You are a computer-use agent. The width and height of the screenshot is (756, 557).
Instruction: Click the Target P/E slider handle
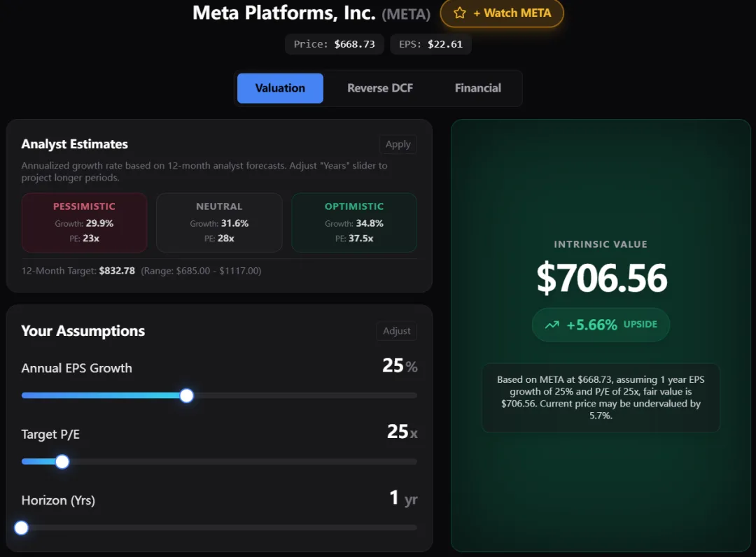62,462
